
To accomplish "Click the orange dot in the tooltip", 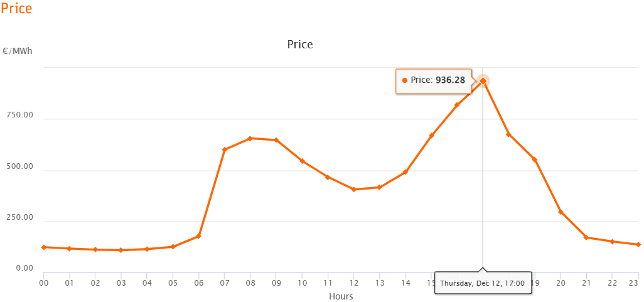I will click(x=405, y=80).
